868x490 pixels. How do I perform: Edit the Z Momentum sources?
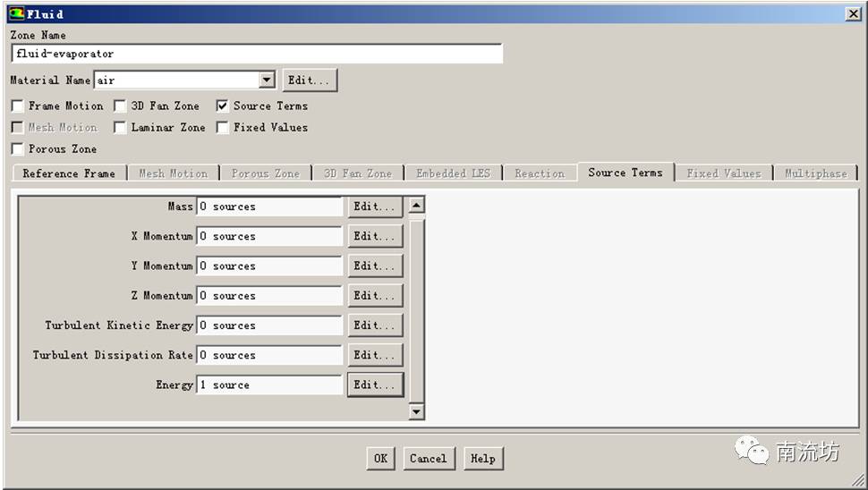[x=375, y=296]
